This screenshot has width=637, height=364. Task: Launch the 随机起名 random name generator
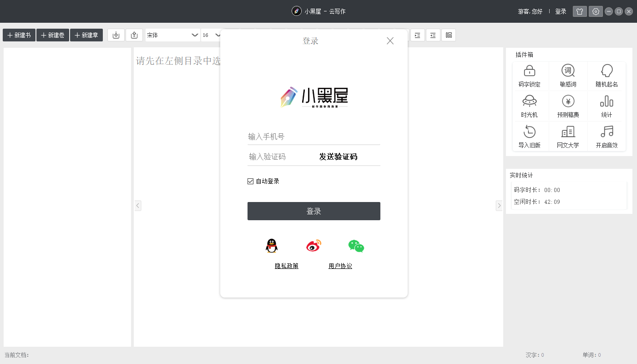pos(607,76)
